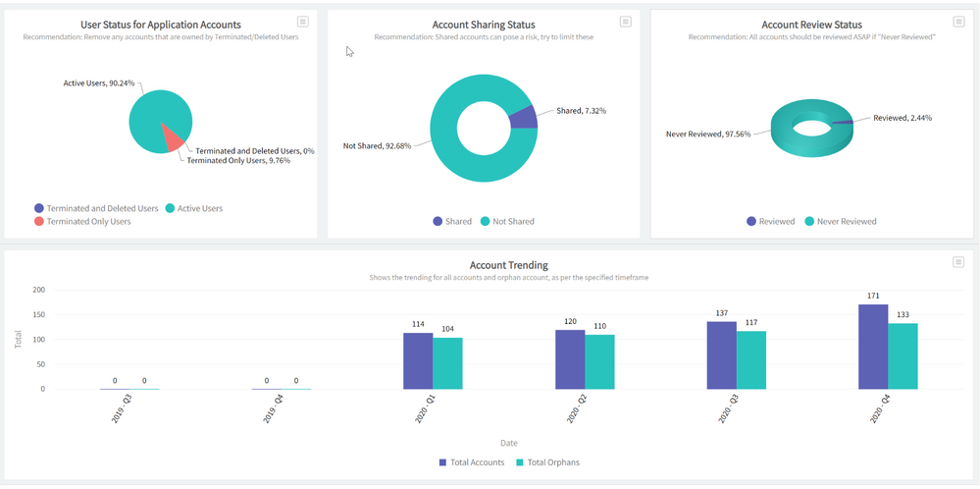The image size is (980, 489).
Task: Click the 2020-Q4 Total Accounts bar
Action: point(873,347)
